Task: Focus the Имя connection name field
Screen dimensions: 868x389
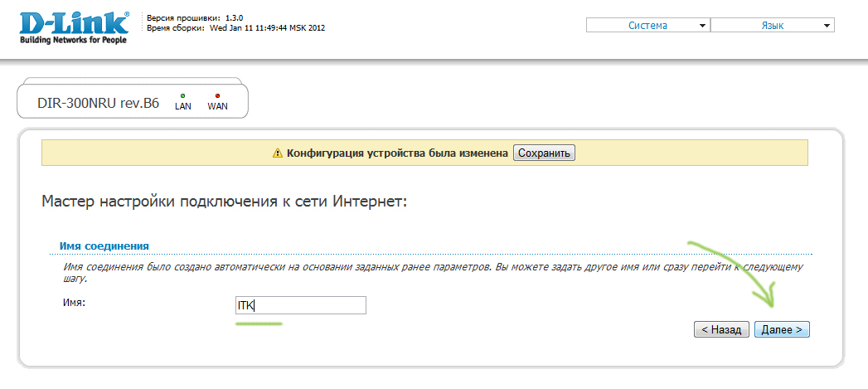Action: (299, 306)
